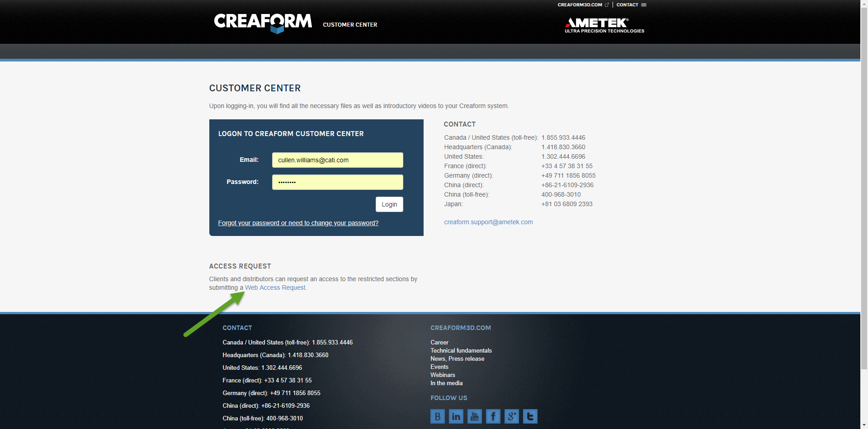Open the Blog social icon in footer
868x429 pixels.
coord(437,416)
